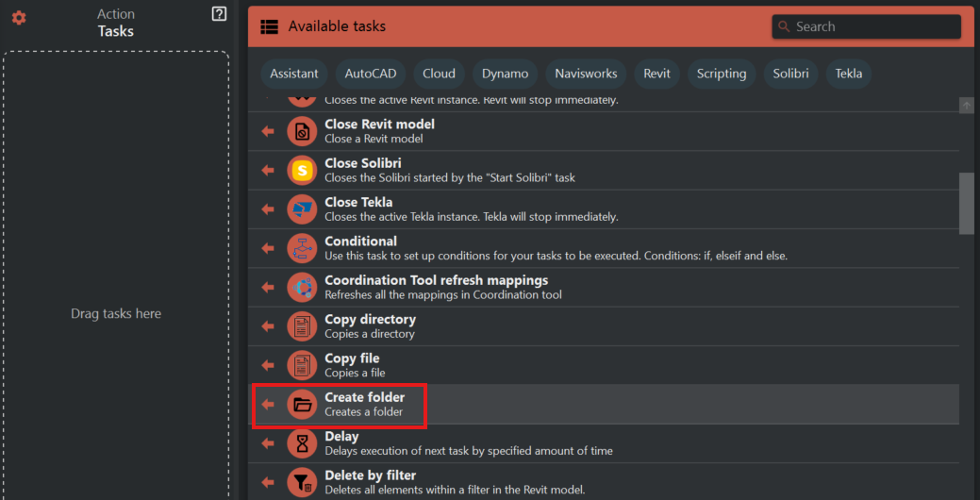Click the Action Tasks panel heading
Image resolution: width=980 pixels, height=500 pixels.
tap(116, 23)
